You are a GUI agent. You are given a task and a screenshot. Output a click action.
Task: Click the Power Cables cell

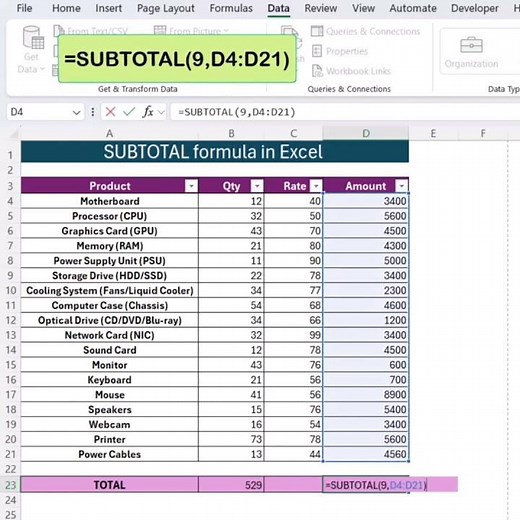109,454
